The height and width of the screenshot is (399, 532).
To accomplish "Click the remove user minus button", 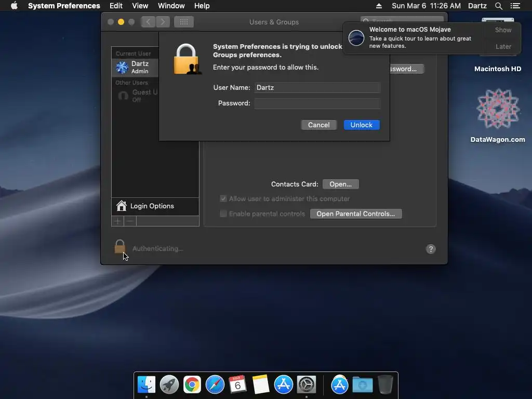I will tap(130, 221).
